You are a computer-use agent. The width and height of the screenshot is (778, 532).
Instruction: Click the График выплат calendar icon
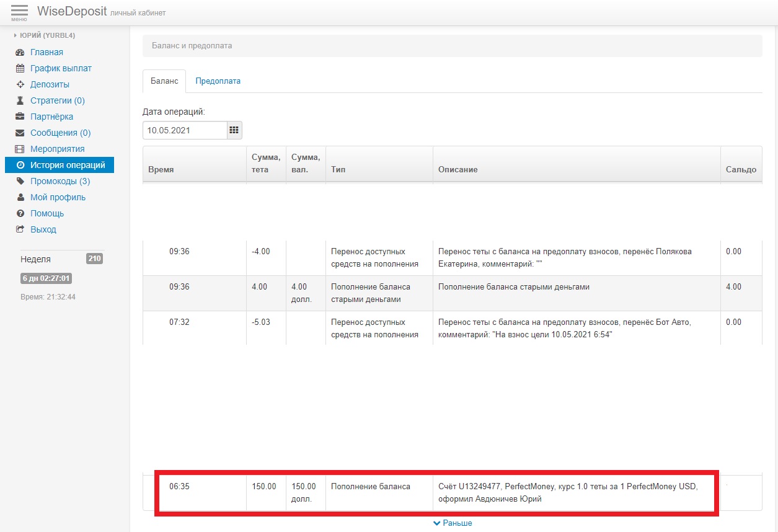[20, 69]
